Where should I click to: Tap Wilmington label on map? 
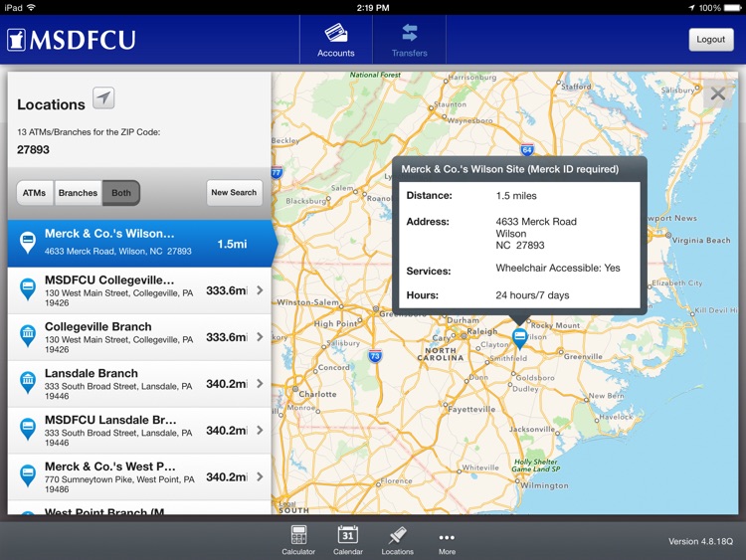544,485
